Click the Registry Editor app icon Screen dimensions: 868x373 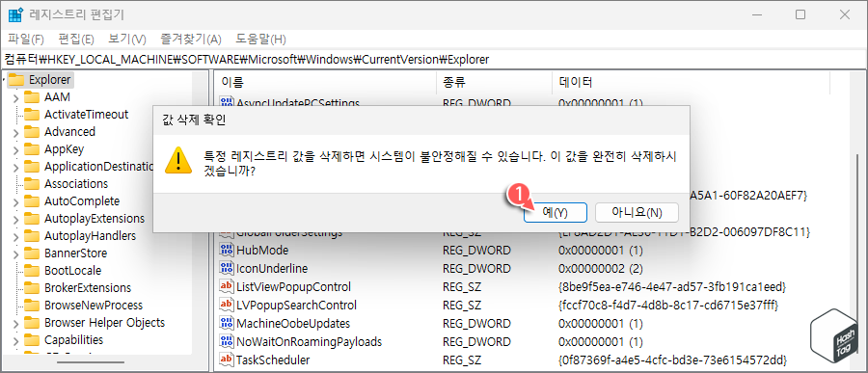15,14
